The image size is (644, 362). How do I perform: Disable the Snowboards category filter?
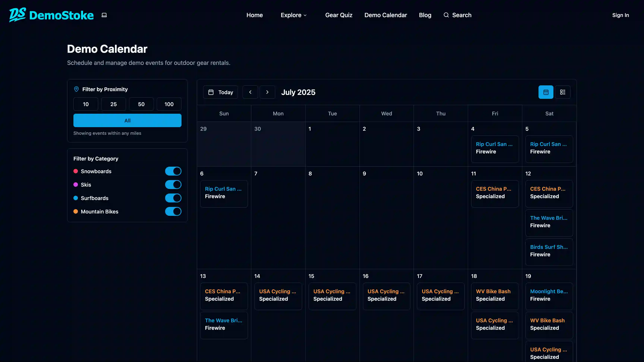click(x=173, y=171)
